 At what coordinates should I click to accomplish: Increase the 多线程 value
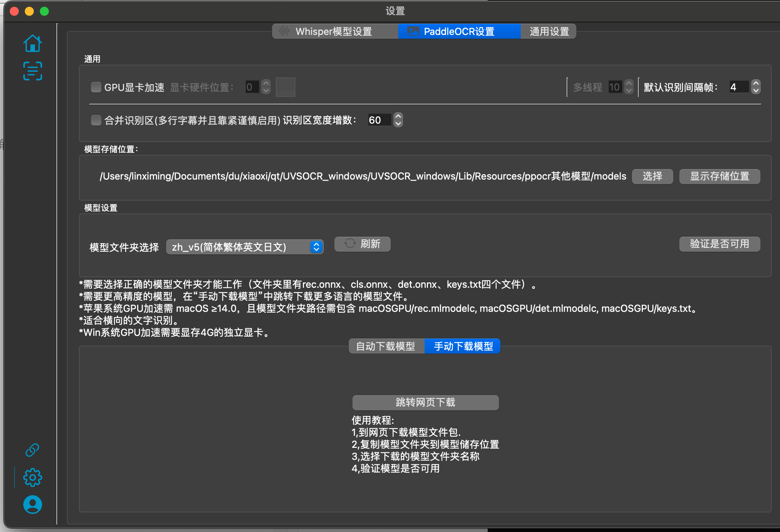[x=629, y=83]
